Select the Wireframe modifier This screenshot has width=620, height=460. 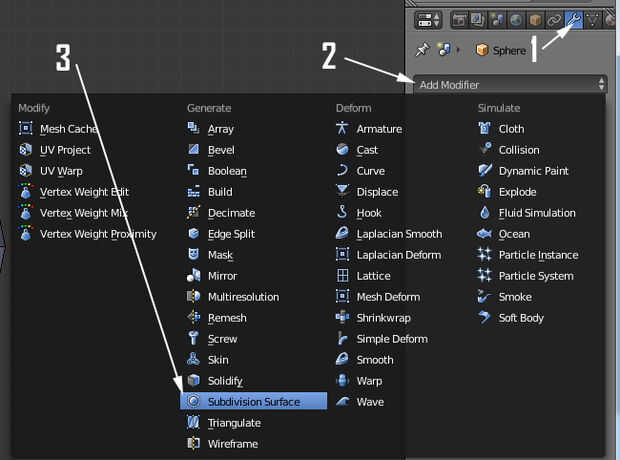pos(233,443)
